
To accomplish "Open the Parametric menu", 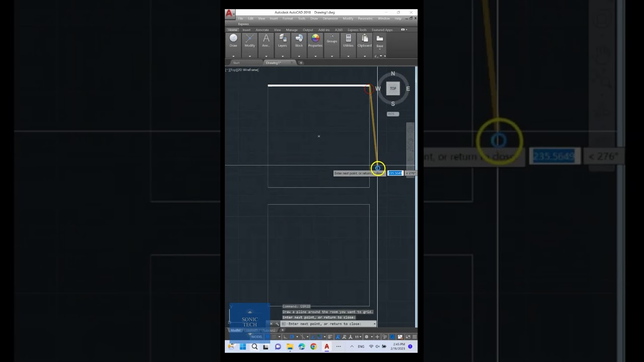I will click(x=365, y=19).
